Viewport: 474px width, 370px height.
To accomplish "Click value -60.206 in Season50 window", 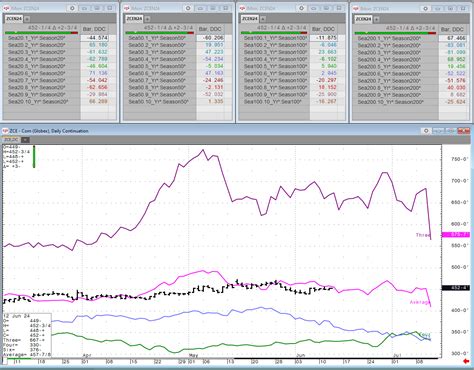I will pyautogui.click(x=213, y=38).
